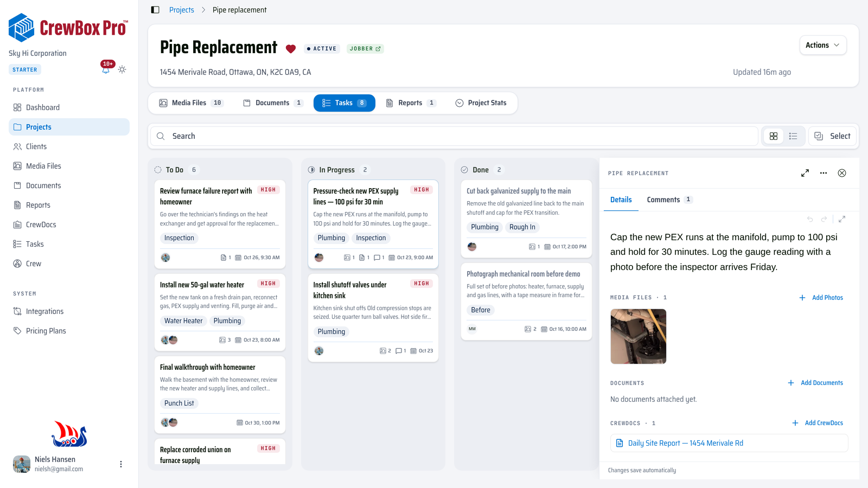Toggle light/dark theme sun icon
The height and width of the screenshot is (488, 868).
122,69
